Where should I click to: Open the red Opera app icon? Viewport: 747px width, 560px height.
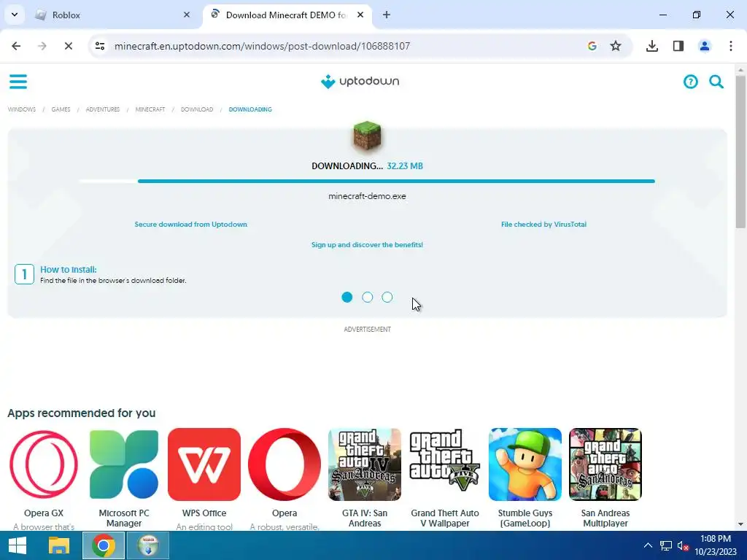tap(285, 464)
